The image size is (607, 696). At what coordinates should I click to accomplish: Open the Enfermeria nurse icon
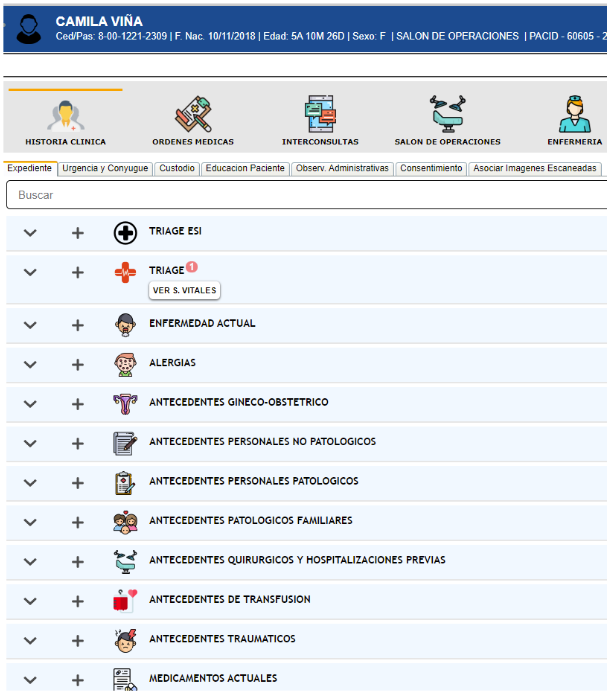[573, 116]
